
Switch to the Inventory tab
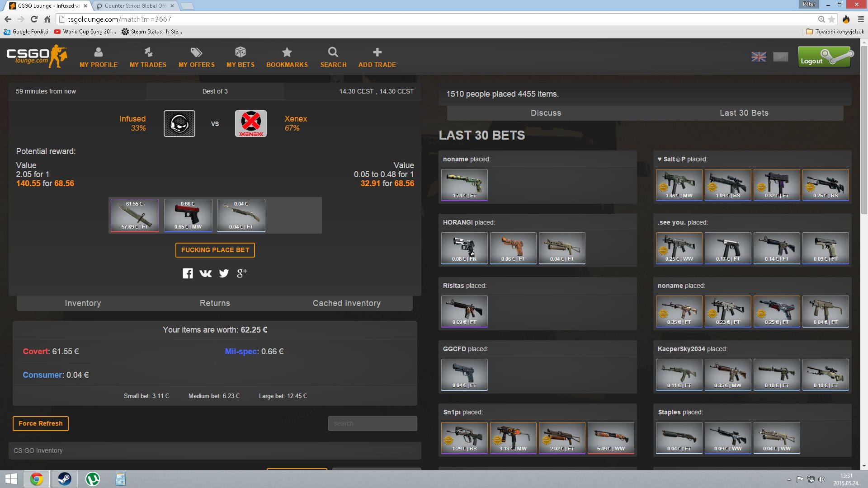(83, 303)
